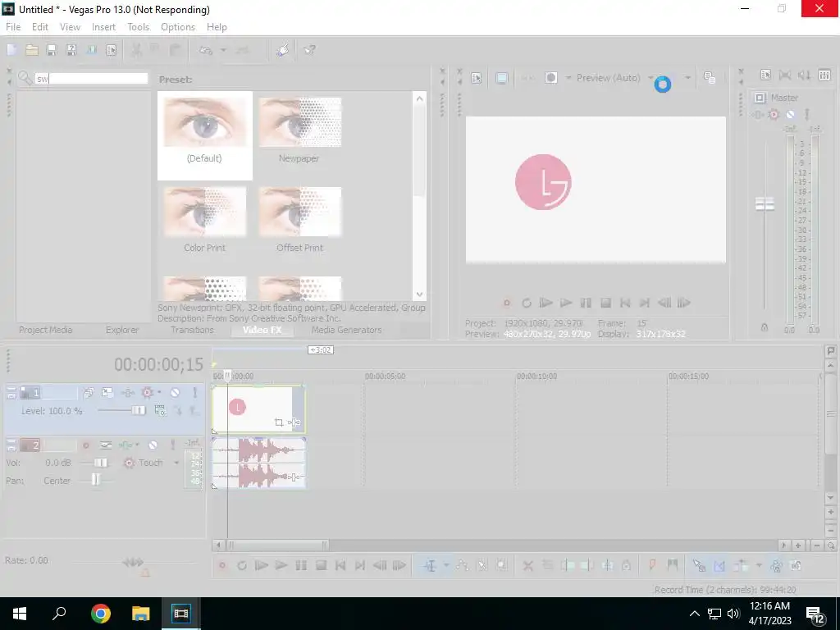The width and height of the screenshot is (840, 630).
Task: Switch to the Explorer tab
Action: 122,330
